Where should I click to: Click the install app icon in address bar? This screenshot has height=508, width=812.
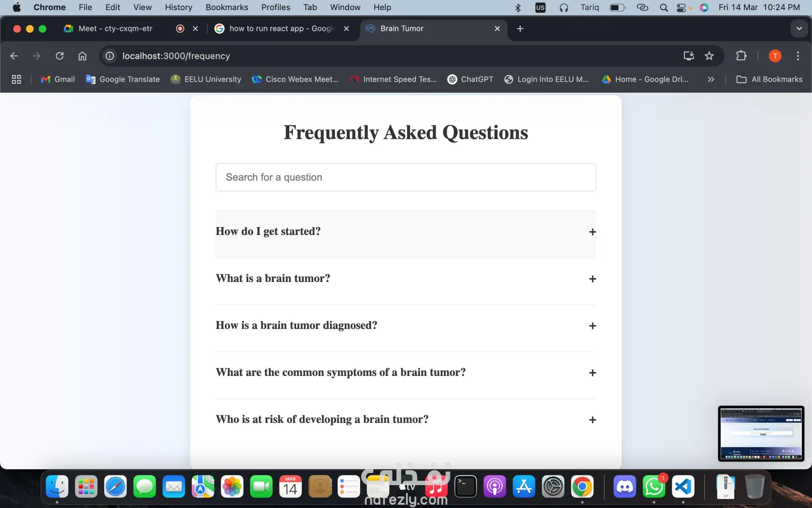689,56
